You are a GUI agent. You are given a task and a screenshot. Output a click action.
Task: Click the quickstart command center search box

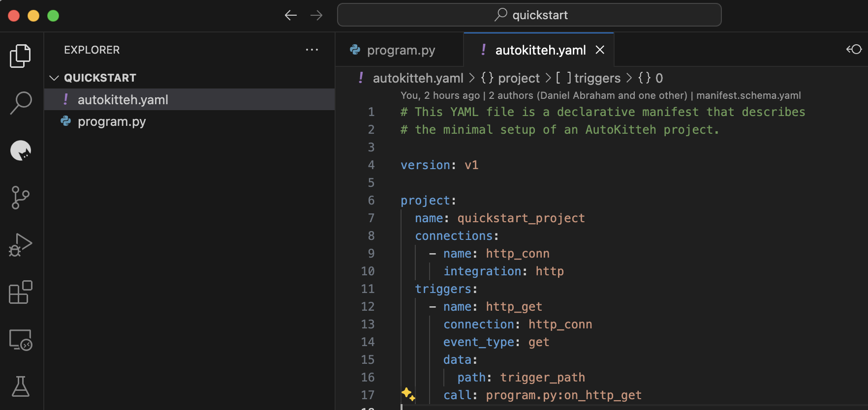[529, 15]
